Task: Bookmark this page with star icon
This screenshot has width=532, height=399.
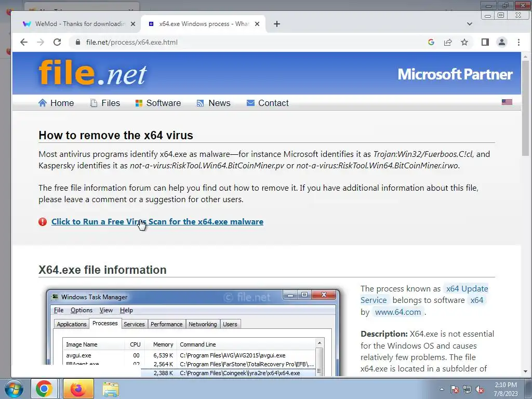Action: 464,42
